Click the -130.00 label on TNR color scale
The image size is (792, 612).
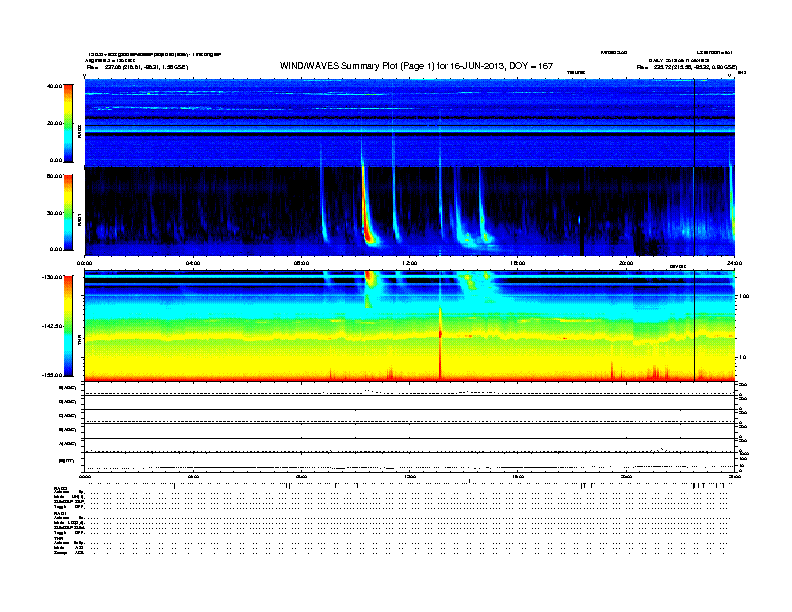pos(53,277)
